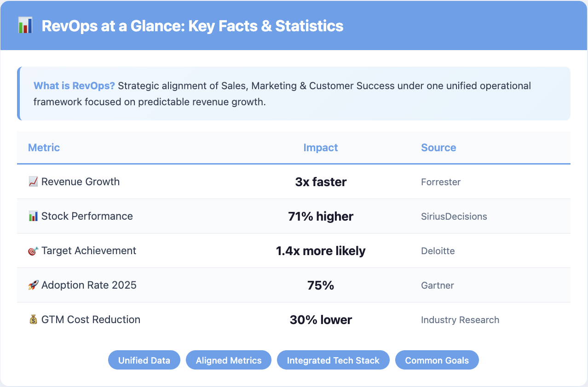
Task: Select the Unified Data pill
Action: (x=144, y=360)
